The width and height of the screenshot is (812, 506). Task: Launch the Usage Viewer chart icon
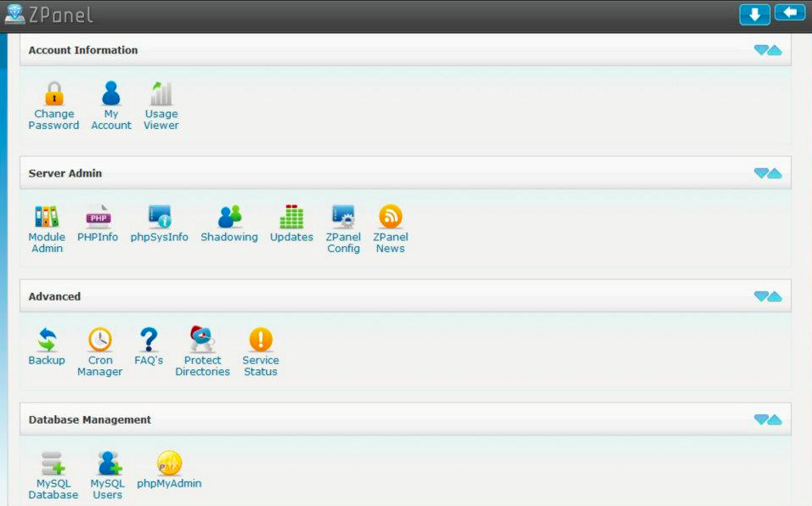click(x=161, y=93)
